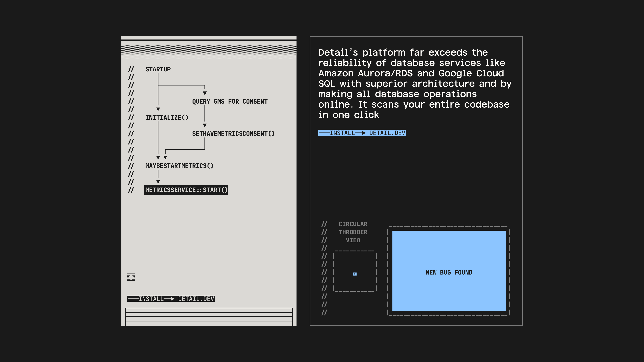Click arrowhead pointing to INITIALIZE()
Viewport: 644px width, 362px height.
158,109
